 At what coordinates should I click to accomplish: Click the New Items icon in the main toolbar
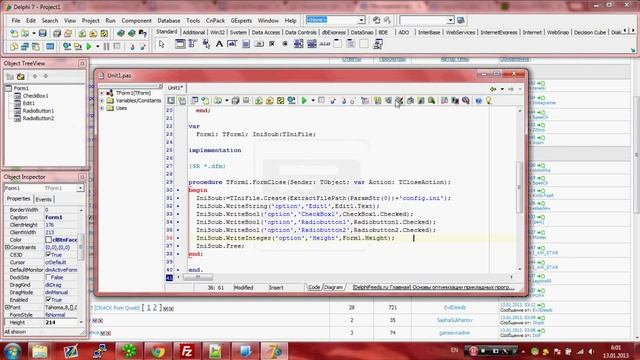click(14, 33)
